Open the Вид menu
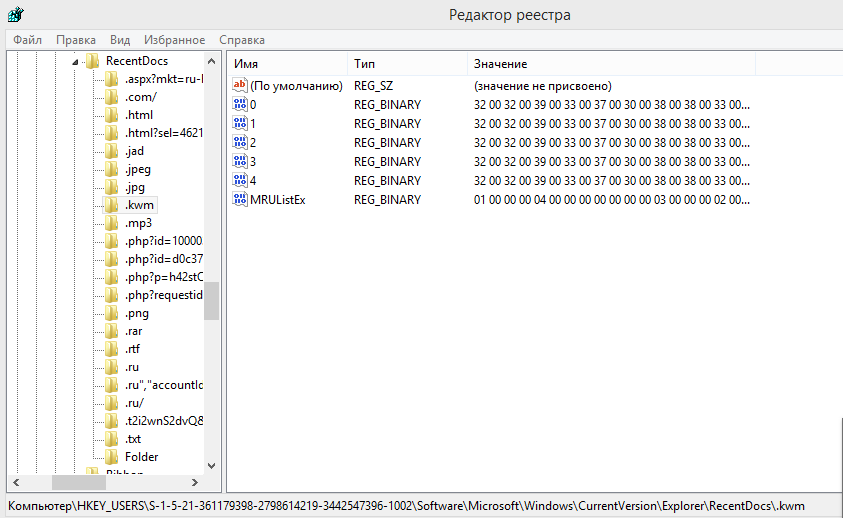Screen dimensions: 843x518 tap(120, 40)
